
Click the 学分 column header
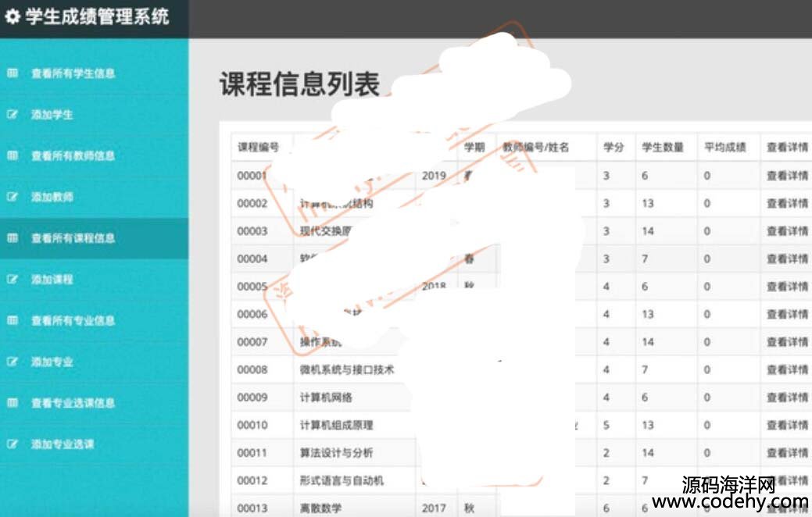click(613, 148)
